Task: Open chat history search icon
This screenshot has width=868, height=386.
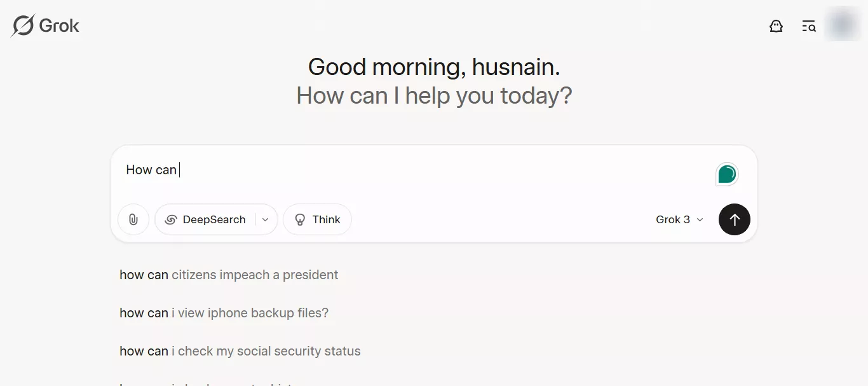Action: coord(809,26)
